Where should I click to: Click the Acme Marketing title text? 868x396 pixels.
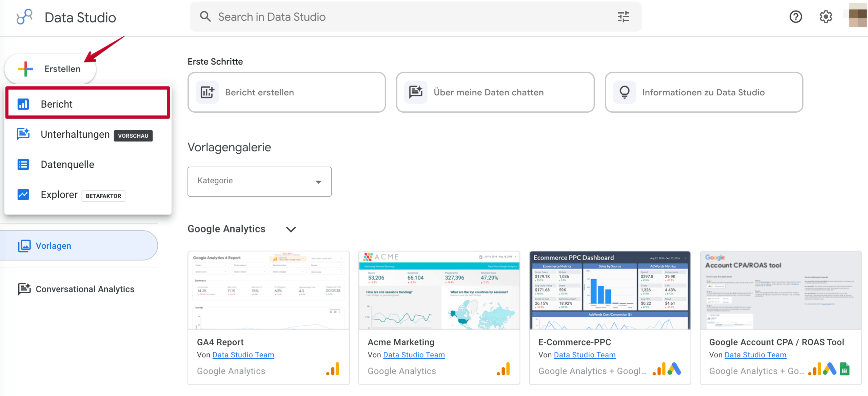coord(401,342)
